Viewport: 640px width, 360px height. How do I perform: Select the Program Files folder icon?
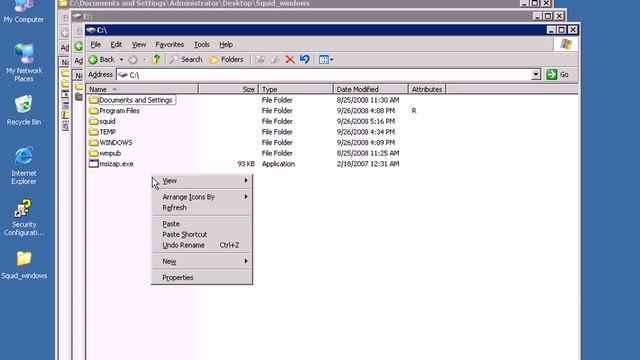tap(93, 111)
